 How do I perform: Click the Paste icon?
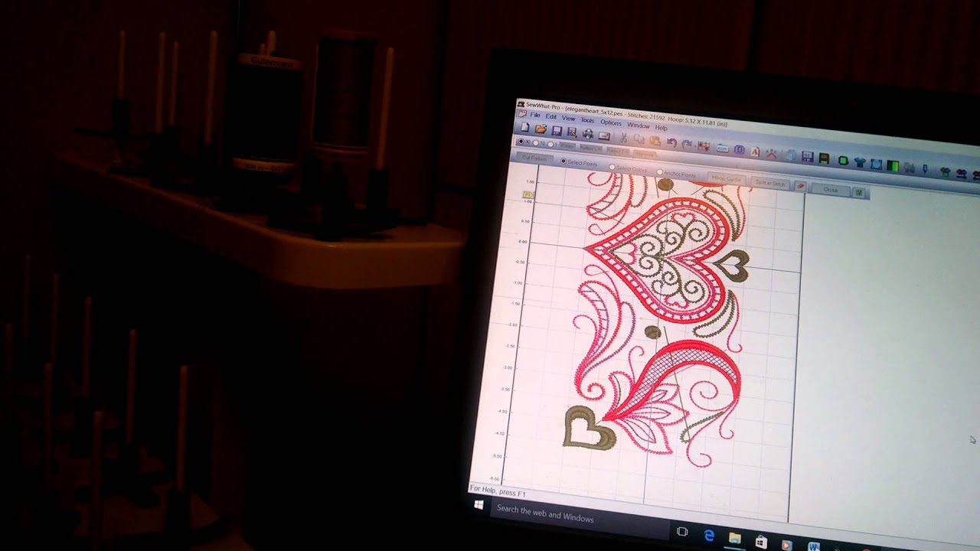(655, 140)
